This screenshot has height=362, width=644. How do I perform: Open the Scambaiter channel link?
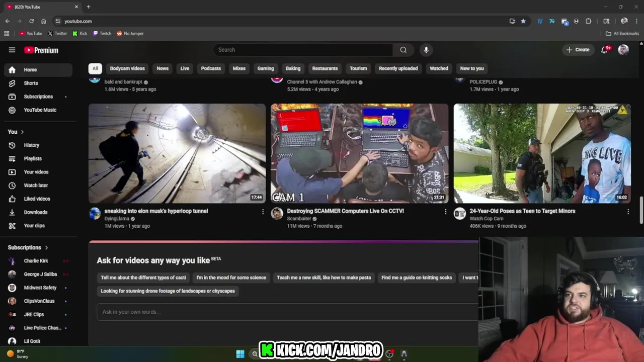[x=299, y=219]
